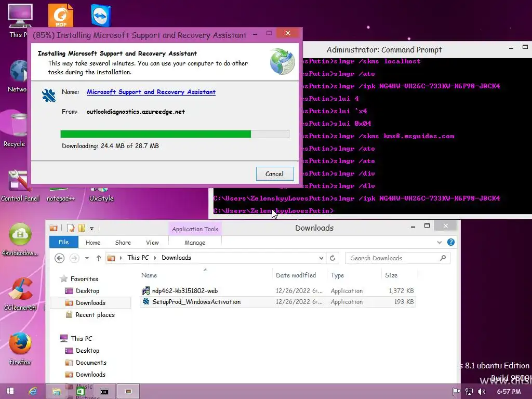The image size is (532, 399).
Task: Click the Microsoft Support and Recovery Assistant link
Action: click(151, 92)
